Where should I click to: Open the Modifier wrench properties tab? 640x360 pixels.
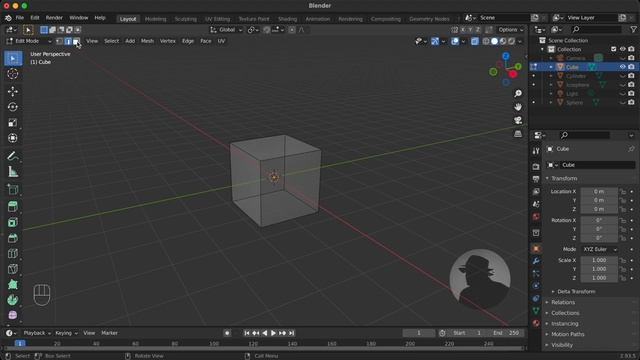point(536,261)
